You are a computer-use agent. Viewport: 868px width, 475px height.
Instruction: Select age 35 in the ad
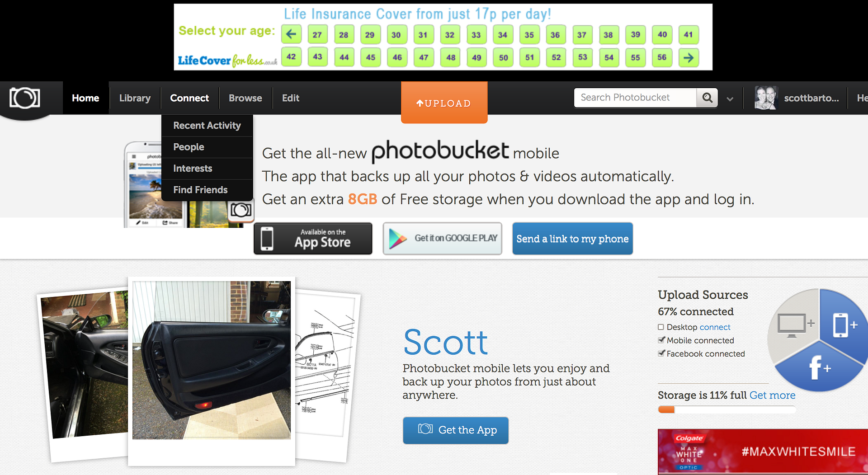[x=529, y=34]
